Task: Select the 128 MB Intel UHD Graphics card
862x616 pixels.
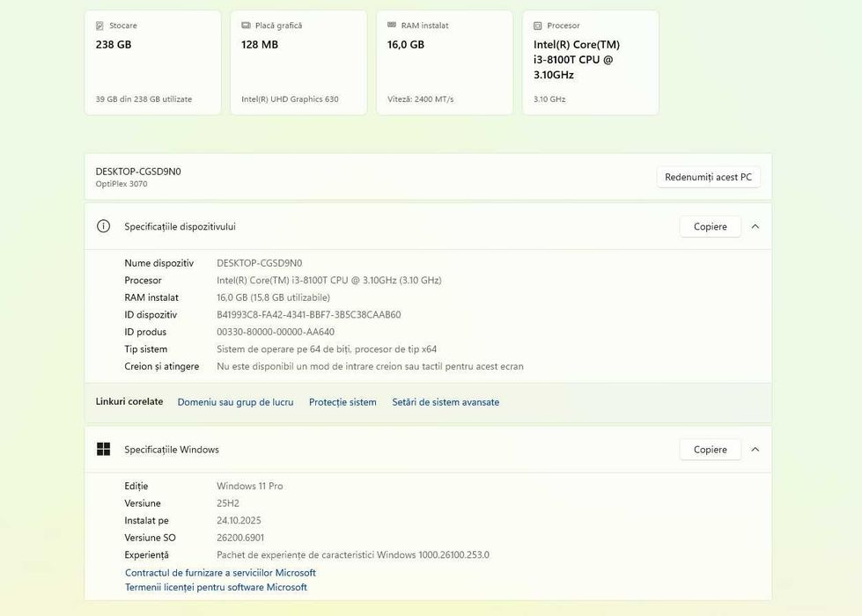Action: 298,63
